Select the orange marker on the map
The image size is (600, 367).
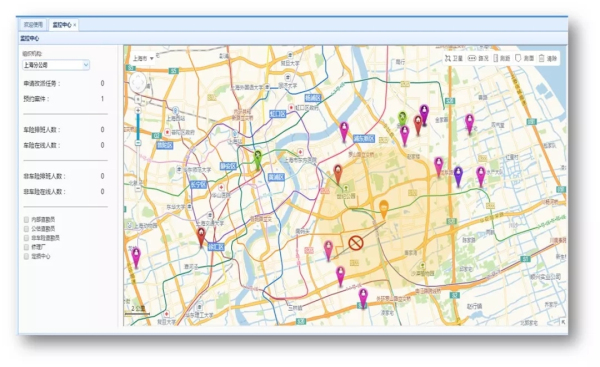(x=383, y=209)
